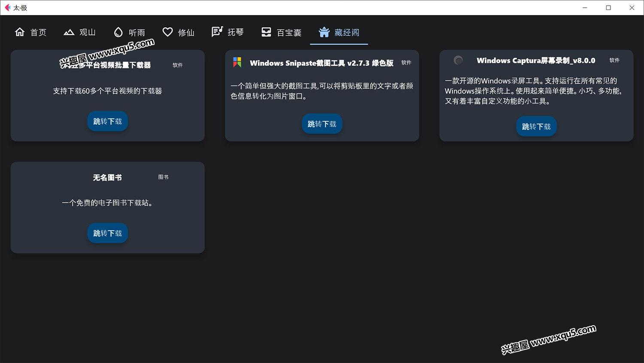644x363 pixels.
Task: Click the 软件 tag on the Captura card
Action: (614, 60)
